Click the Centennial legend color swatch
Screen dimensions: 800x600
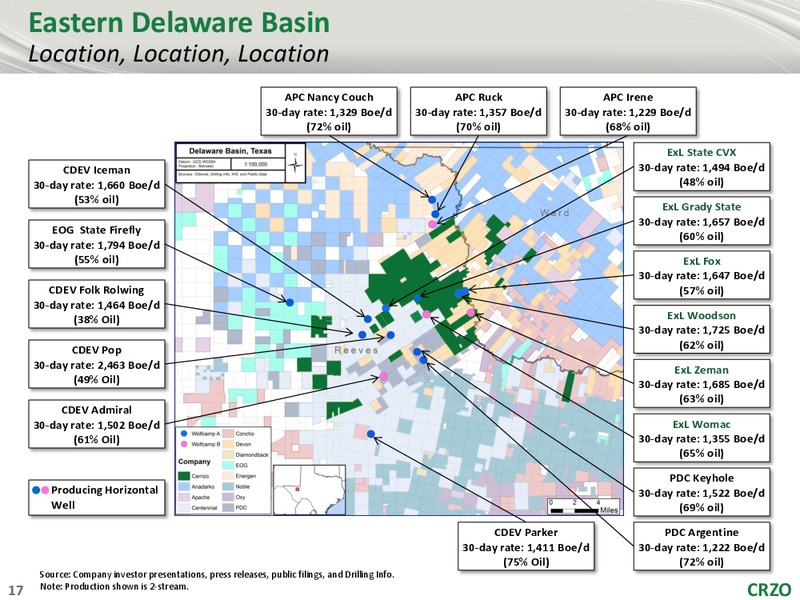point(184,508)
